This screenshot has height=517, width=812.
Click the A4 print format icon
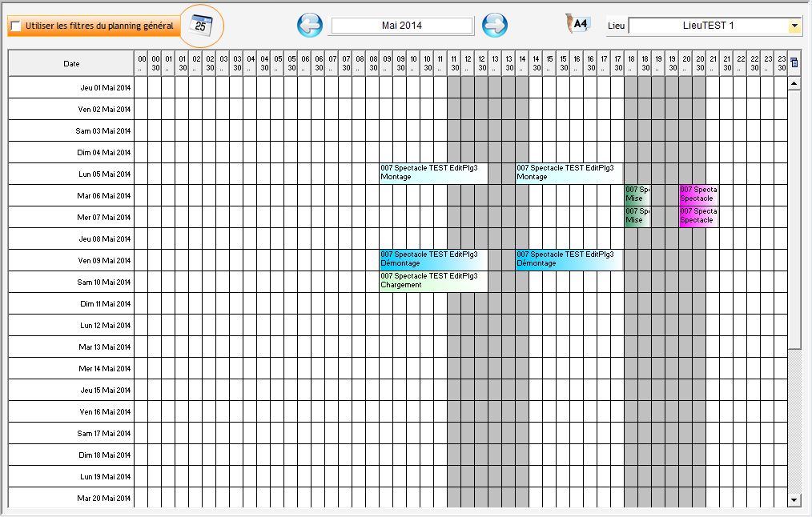[x=578, y=24]
